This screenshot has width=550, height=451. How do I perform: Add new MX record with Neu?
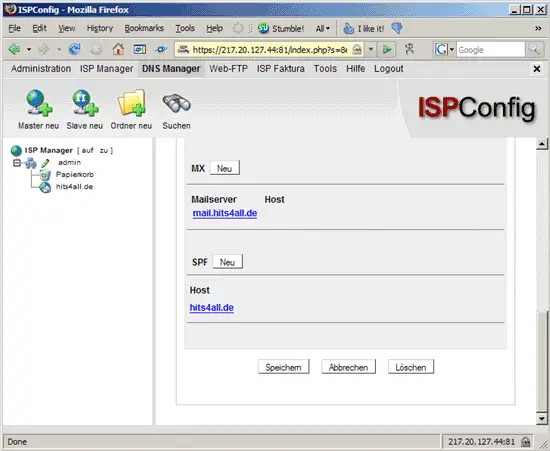pos(224,168)
